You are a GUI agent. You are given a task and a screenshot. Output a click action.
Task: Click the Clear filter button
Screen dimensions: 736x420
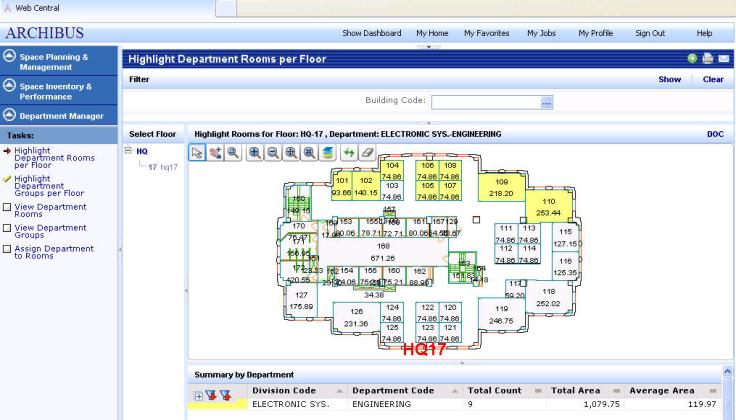713,79
